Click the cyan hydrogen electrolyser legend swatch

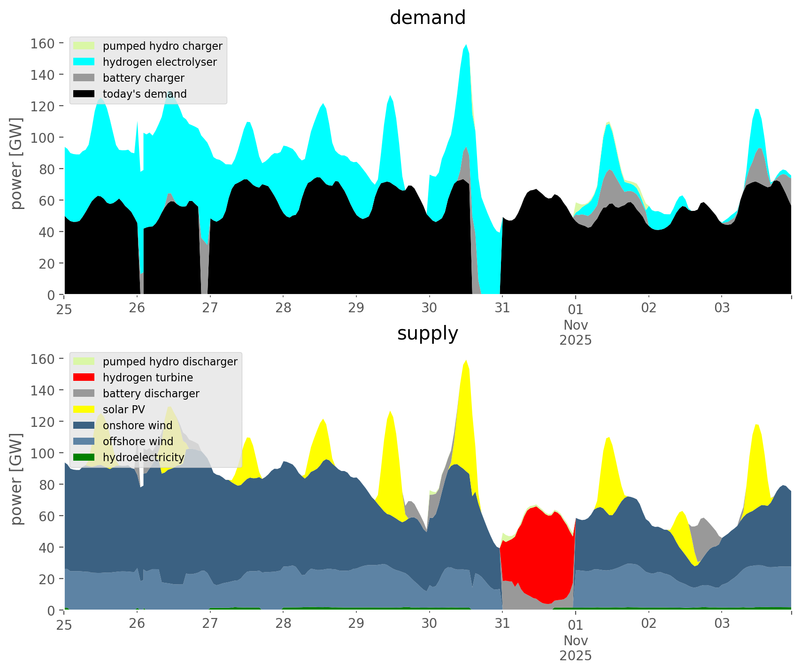pyautogui.click(x=84, y=62)
